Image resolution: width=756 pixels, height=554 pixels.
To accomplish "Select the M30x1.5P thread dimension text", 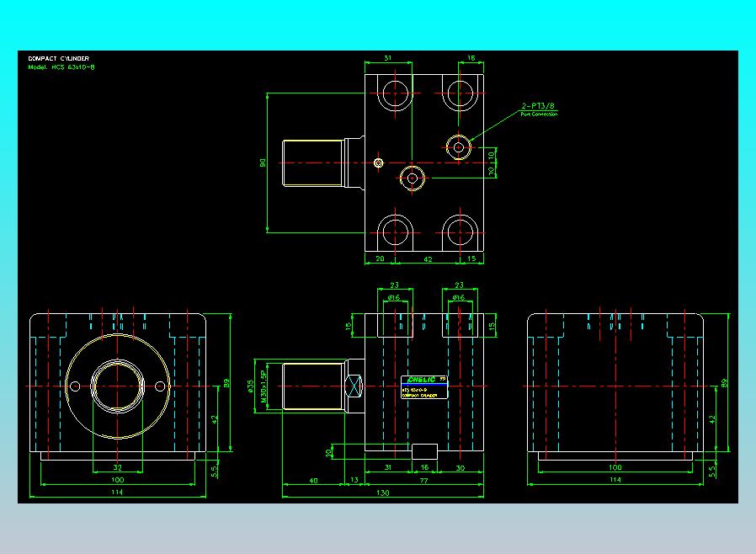I will (264, 386).
